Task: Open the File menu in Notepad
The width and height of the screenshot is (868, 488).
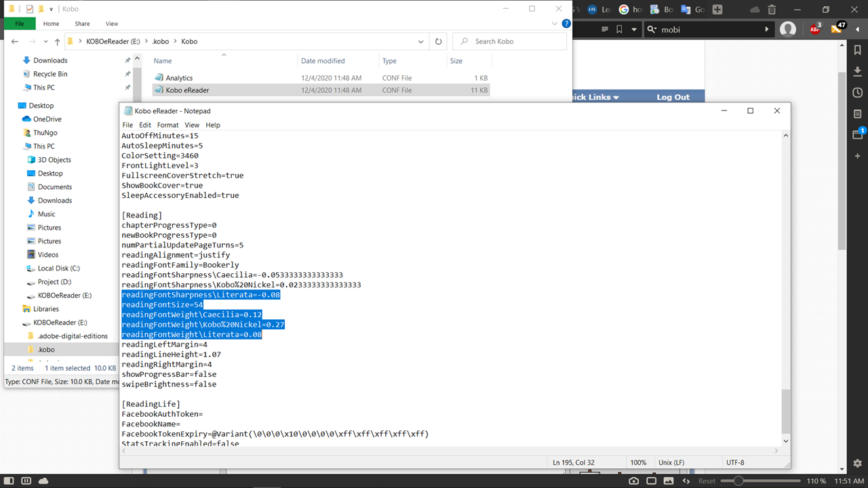Action: coord(127,125)
